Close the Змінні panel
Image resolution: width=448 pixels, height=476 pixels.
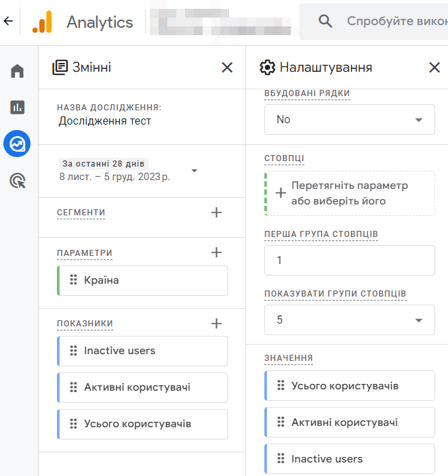point(227,67)
